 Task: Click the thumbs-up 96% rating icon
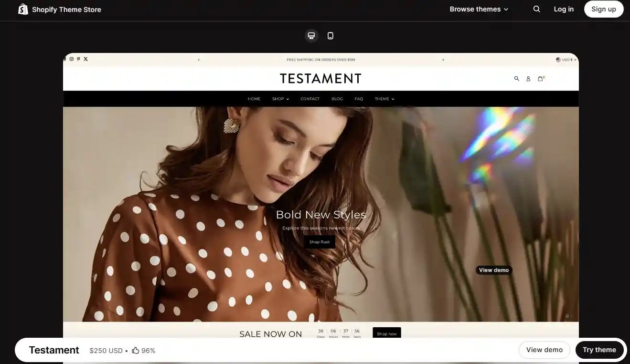pos(136,350)
